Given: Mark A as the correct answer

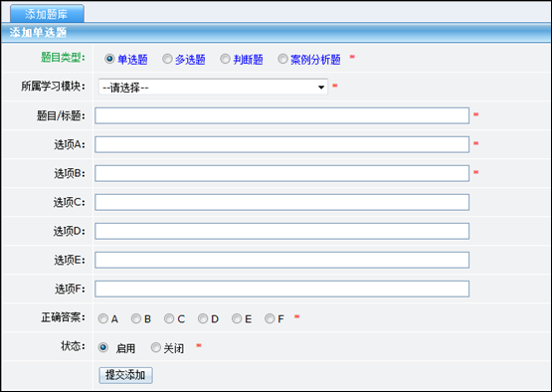Looking at the screenshot, I should click(x=103, y=318).
